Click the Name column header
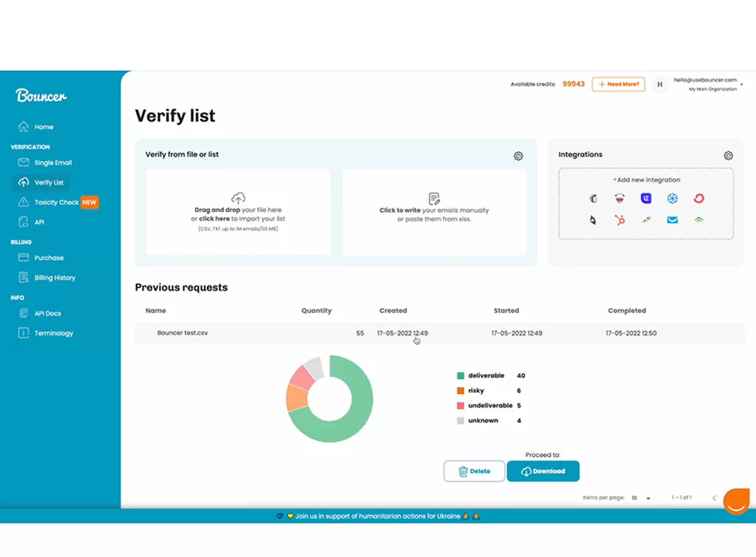The width and height of the screenshot is (756, 557). (x=156, y=311)
